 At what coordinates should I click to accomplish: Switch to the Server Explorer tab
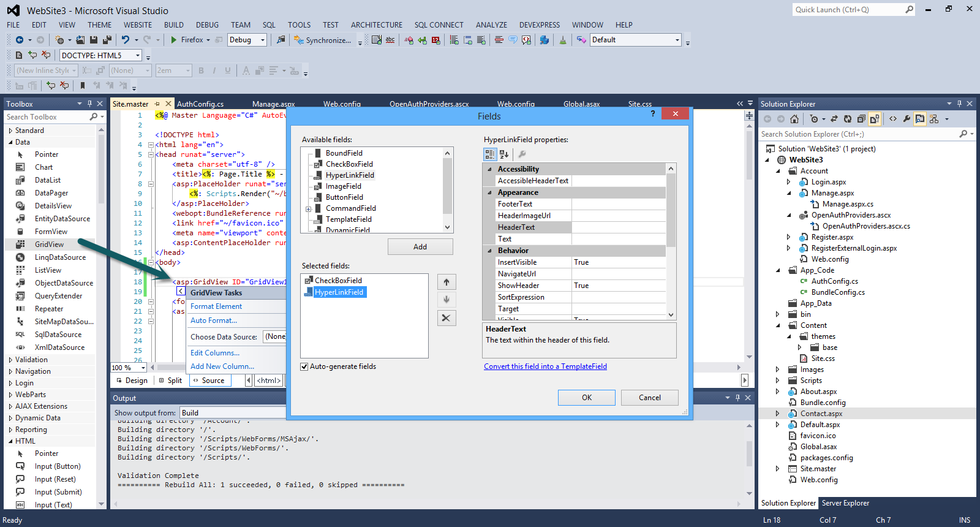click(845, 503)
